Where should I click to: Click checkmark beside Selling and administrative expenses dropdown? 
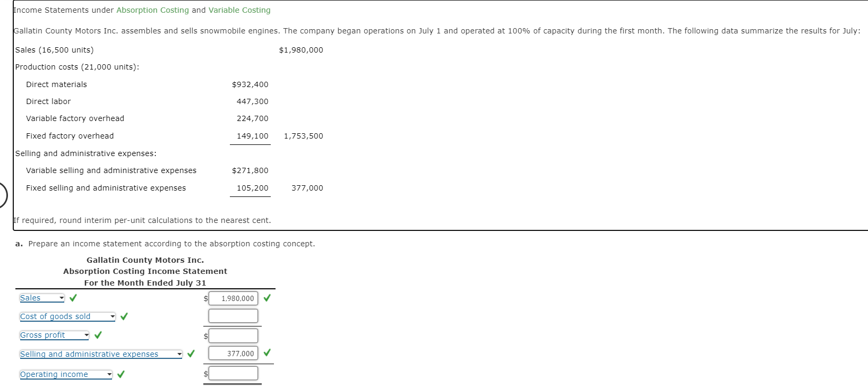[x=191, y=354]
